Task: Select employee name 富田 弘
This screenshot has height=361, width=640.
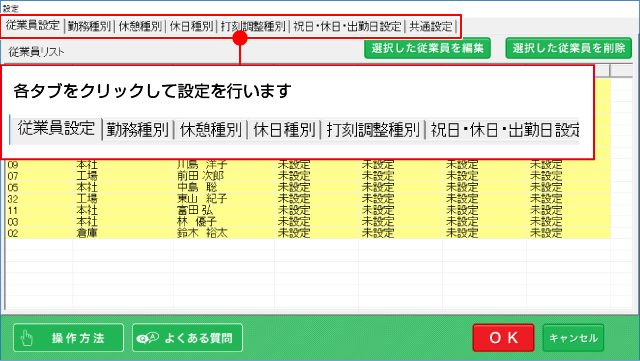Action: (x=195, y=210)
